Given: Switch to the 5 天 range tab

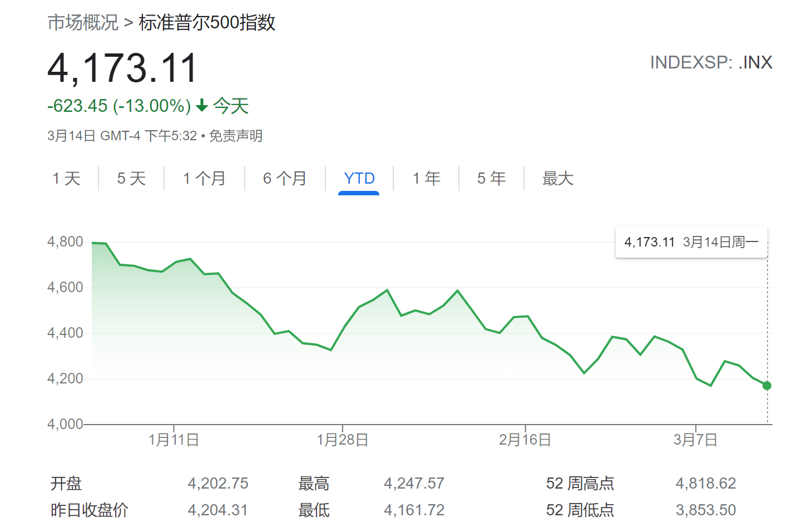Looking at the screenshot, I should pos(131,179).
